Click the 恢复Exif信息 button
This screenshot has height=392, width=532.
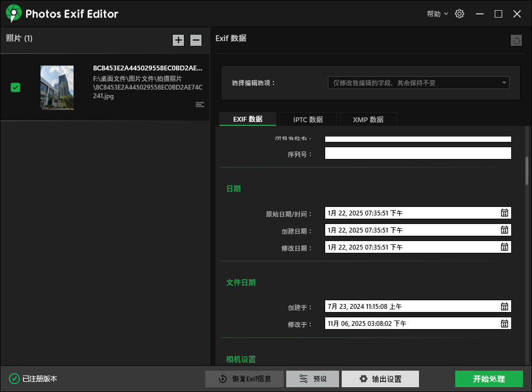[x=244, y=379]
